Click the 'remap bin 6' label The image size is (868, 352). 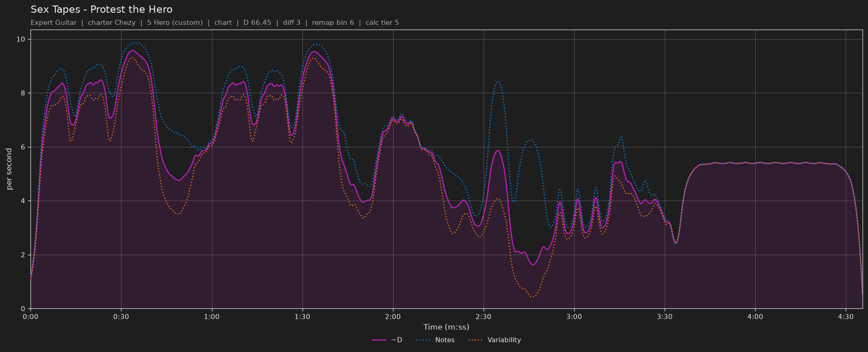point(333,23)
